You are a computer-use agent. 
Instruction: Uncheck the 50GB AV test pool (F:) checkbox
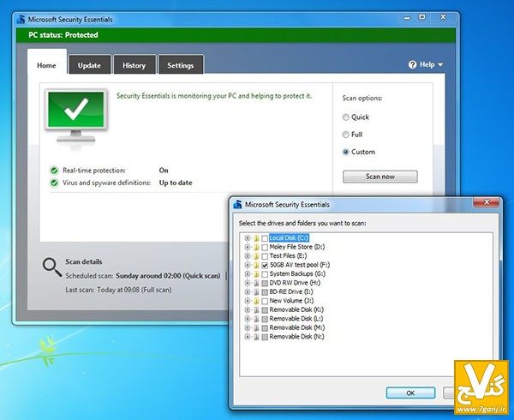point(265,265)
